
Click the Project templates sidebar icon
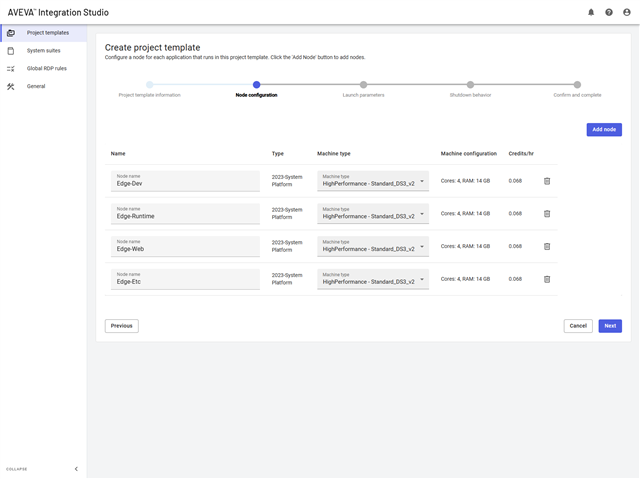pos(11,33)
